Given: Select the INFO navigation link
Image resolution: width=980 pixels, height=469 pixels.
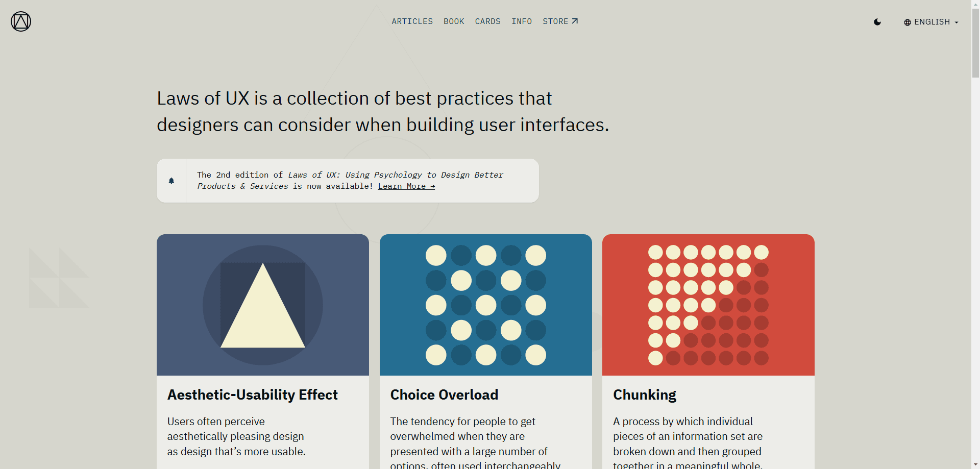Looking at the screenshot, I should click(522, 21).
